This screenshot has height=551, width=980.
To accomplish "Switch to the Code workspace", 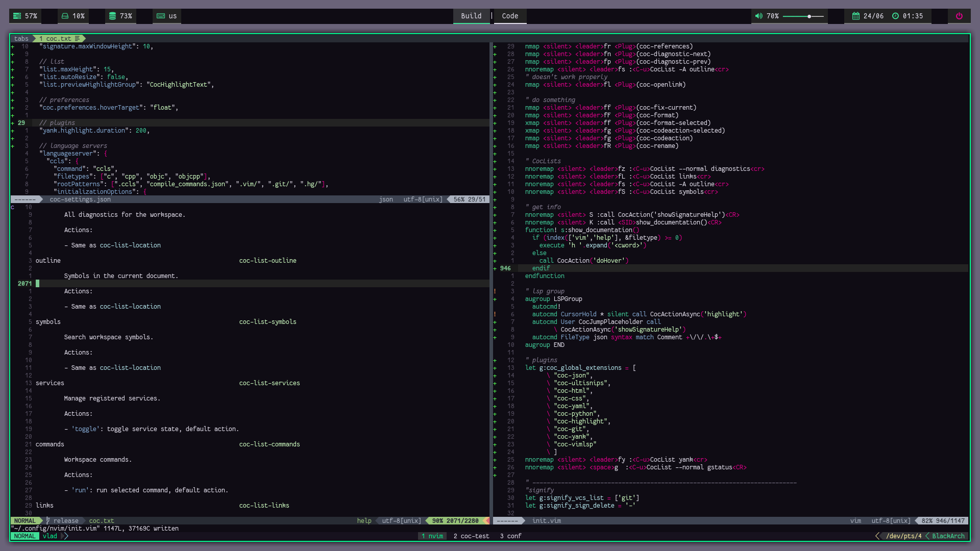I will tap(510, 16).
